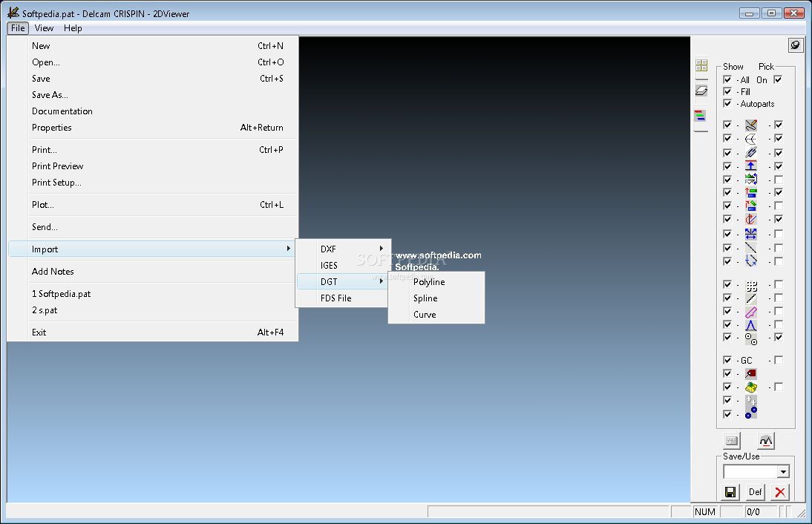Open the View menu
This screenshot has width=812, height=524.
[44, 28]
